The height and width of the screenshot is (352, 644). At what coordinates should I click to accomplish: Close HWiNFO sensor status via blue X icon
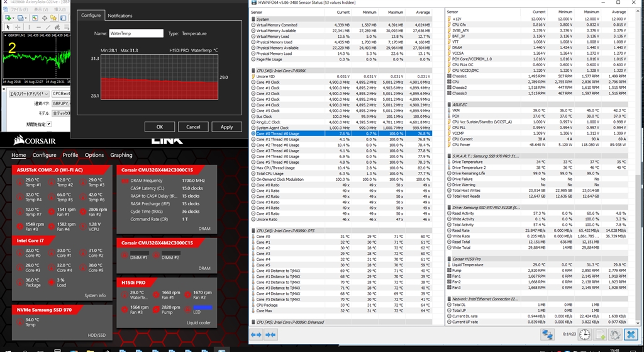pyautogui.click(x=631, y=334)
